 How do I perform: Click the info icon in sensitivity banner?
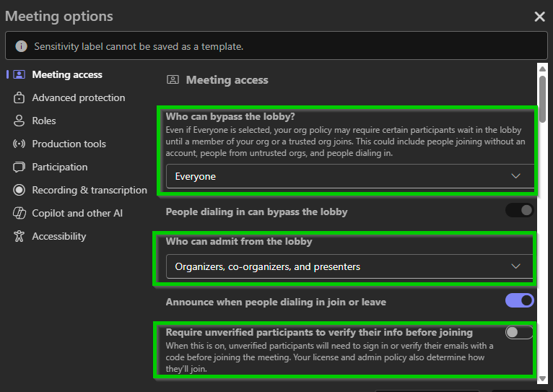tap(21, 46)
